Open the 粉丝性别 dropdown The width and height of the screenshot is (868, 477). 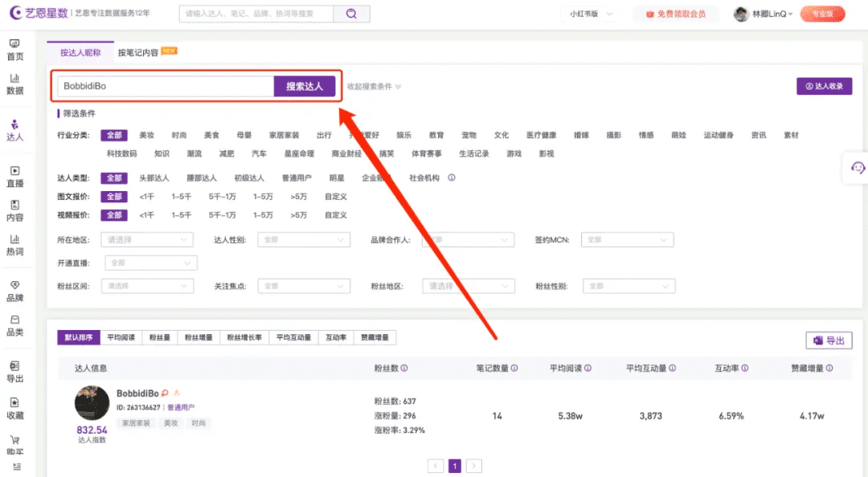(x=628, y=286)
